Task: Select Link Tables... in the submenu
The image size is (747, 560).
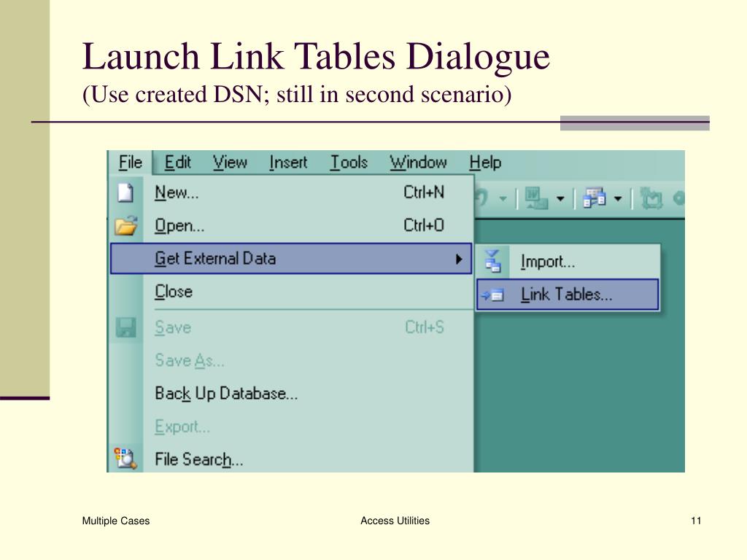Action: click(568, 295)
